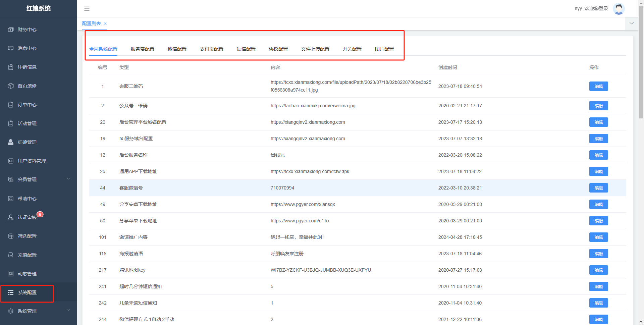Close the 配置列表 tab
The image size is (644, 325).
105,23
